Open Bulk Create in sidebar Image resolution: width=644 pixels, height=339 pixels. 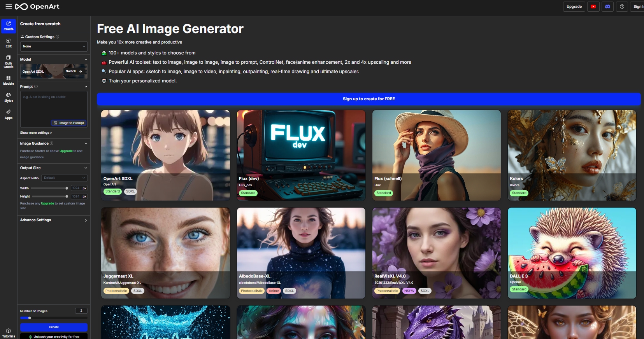[x=9, y=62]
